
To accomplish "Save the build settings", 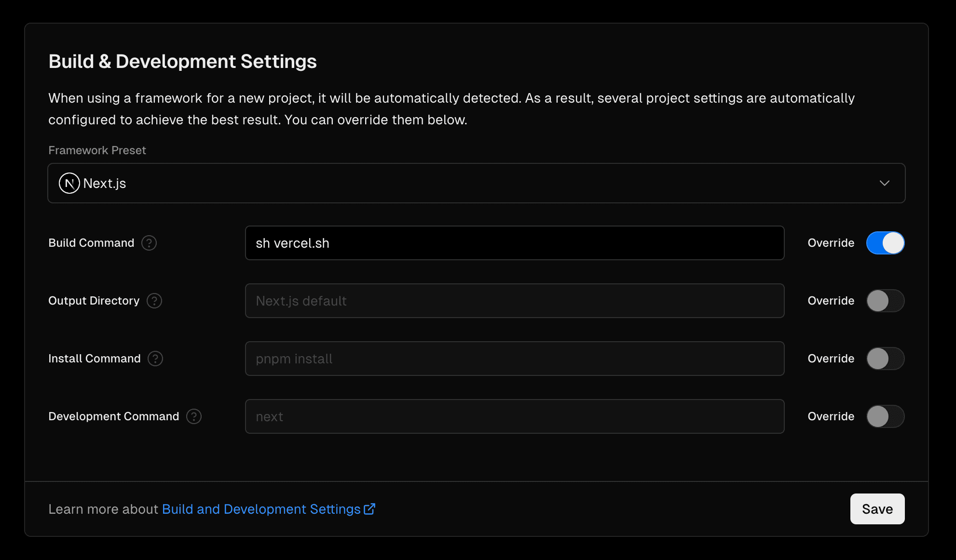I will click(877, 509).
